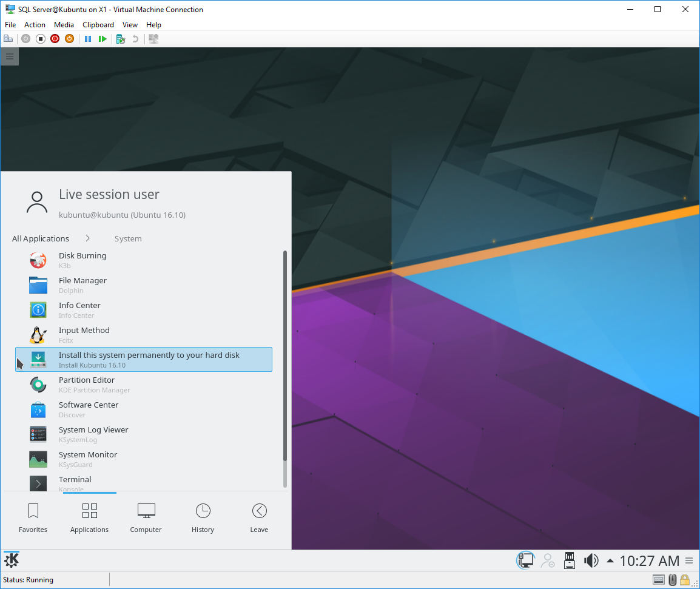Open the desktop toolbox hamburger button
The width and height of the screenshot is (700, 589).
(x=9, y=56)
